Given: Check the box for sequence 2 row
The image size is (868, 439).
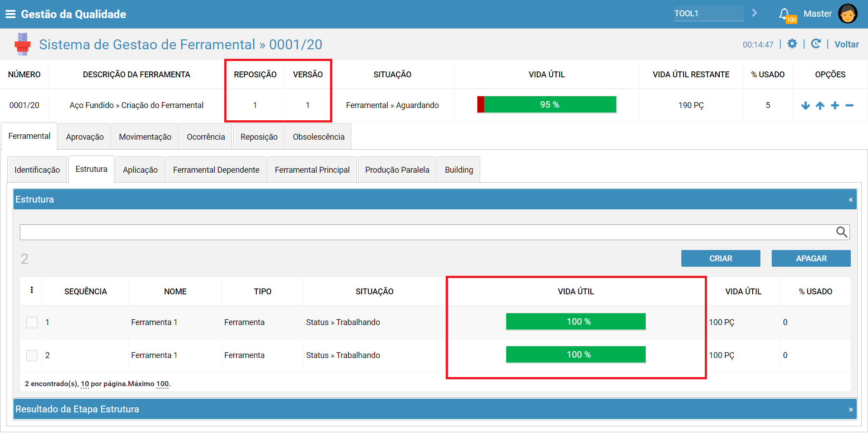Looking at the screenshot, I should [x=32, y=355].
